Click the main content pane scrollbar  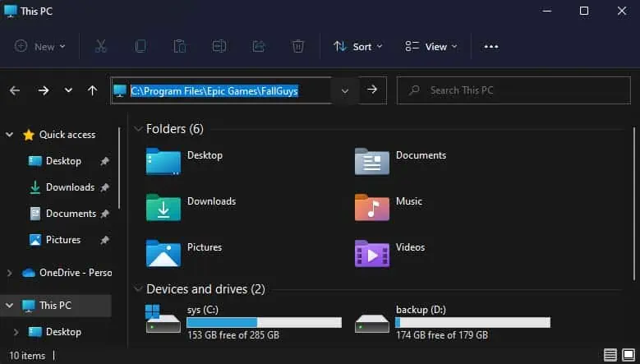pyautogui.click(x=634, y=204)
